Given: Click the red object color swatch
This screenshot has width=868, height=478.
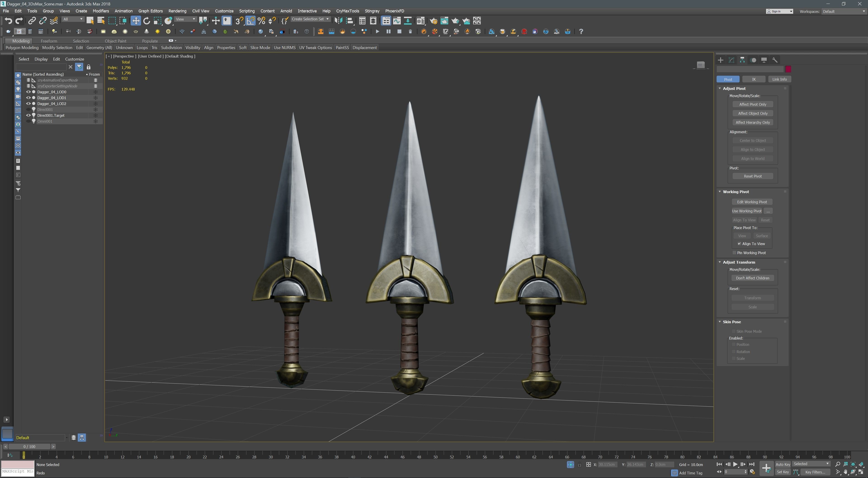Looking at the screenshot, I should (788, 69).
